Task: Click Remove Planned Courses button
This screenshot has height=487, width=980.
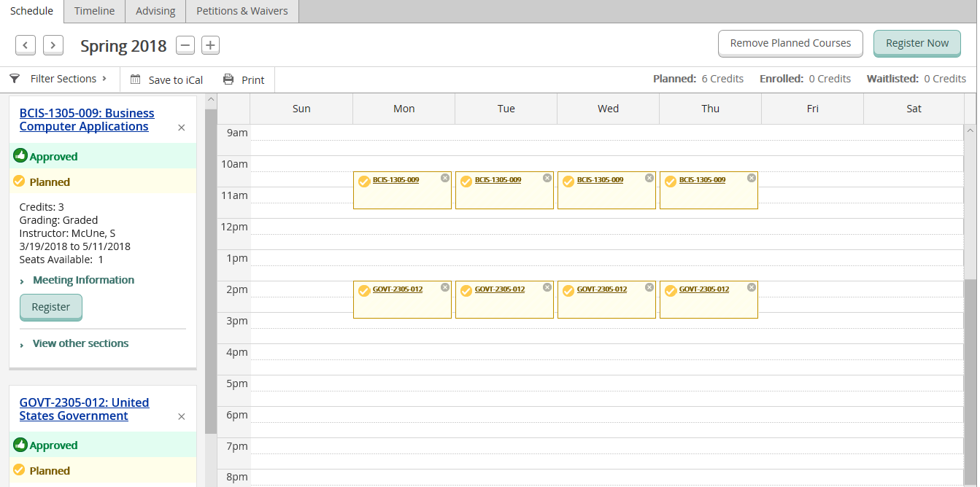Action: tap(790, 43)
